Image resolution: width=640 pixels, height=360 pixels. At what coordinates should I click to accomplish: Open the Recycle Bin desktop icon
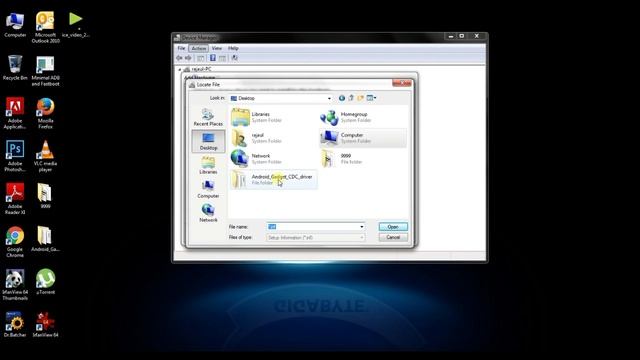[x=15, y=67]
